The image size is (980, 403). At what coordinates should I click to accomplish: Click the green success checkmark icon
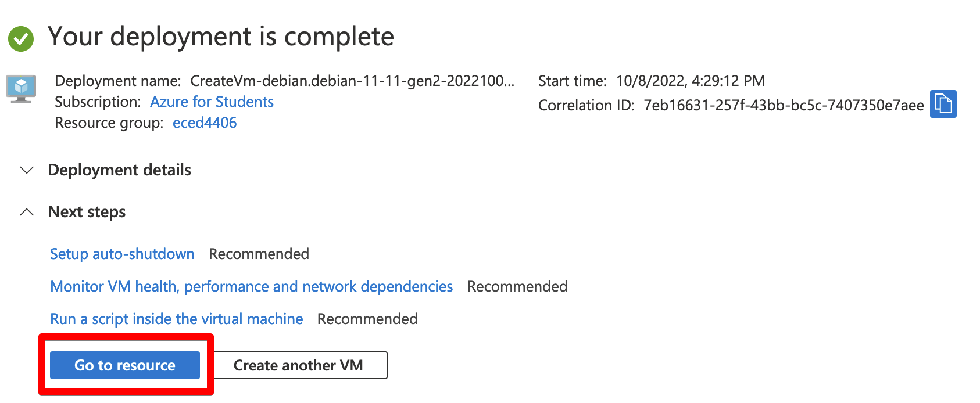tap(21, 38)
